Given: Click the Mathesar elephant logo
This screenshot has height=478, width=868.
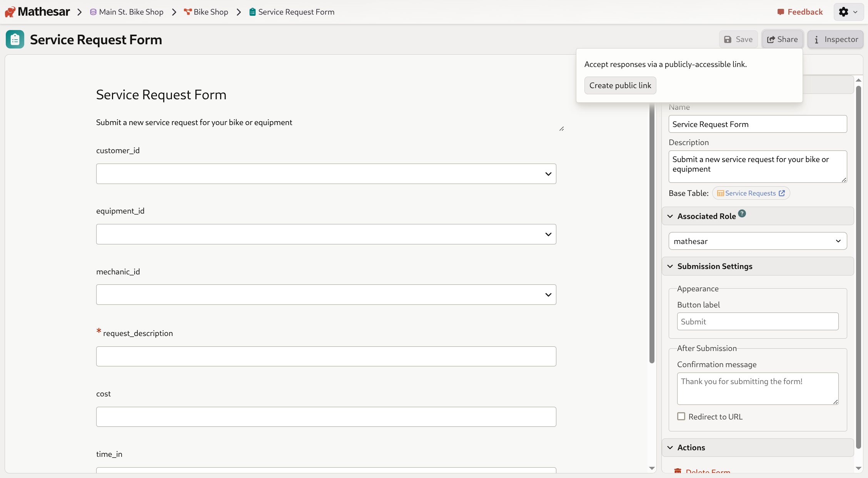Looking at the screenshot, I should coord(10,12).
